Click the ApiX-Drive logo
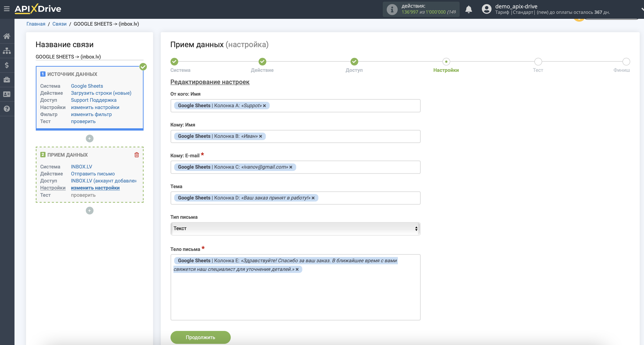This screenshot has height=345, width=644. [38, 9]
